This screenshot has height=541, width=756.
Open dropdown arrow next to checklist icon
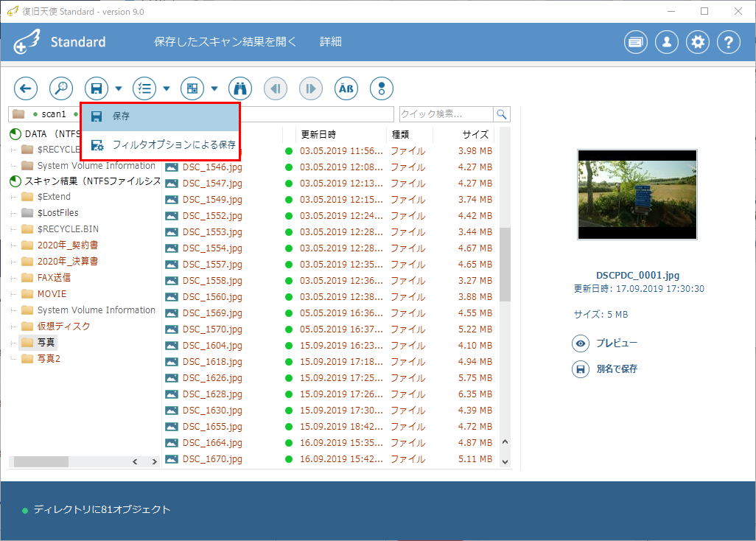pos(167,88)
